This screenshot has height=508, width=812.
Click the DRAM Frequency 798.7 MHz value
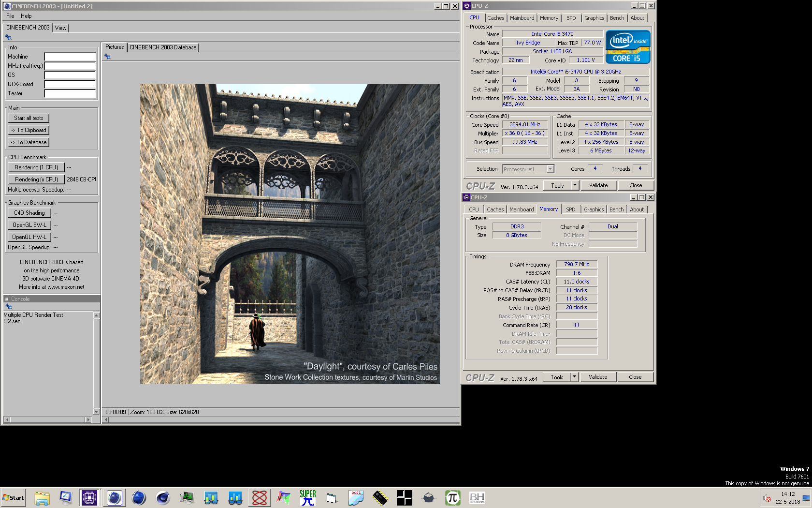[577, 264]
